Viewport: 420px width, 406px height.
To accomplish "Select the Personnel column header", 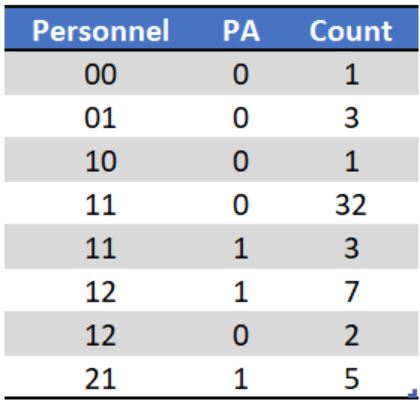I will [x=101, y=31].
